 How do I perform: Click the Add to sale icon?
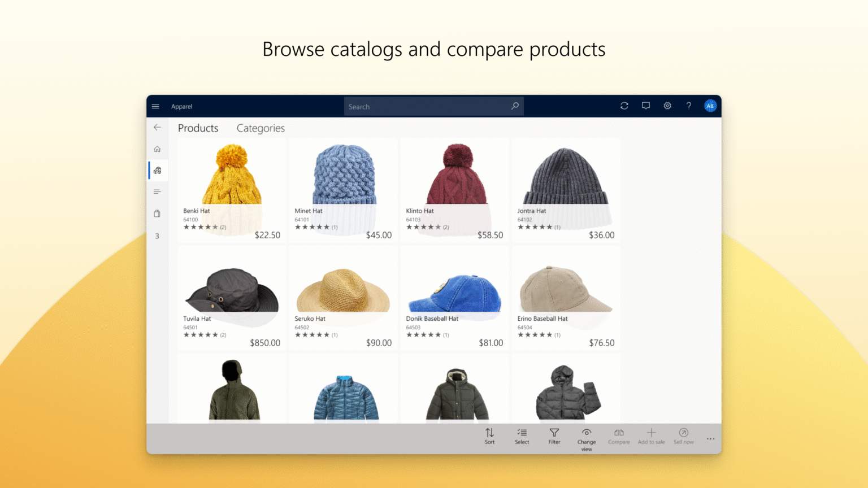tap(651, 437)
